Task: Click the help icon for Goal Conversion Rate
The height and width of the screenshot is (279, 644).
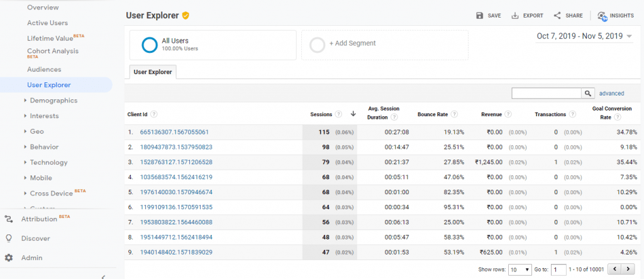Action: click(x=618, y=118)
